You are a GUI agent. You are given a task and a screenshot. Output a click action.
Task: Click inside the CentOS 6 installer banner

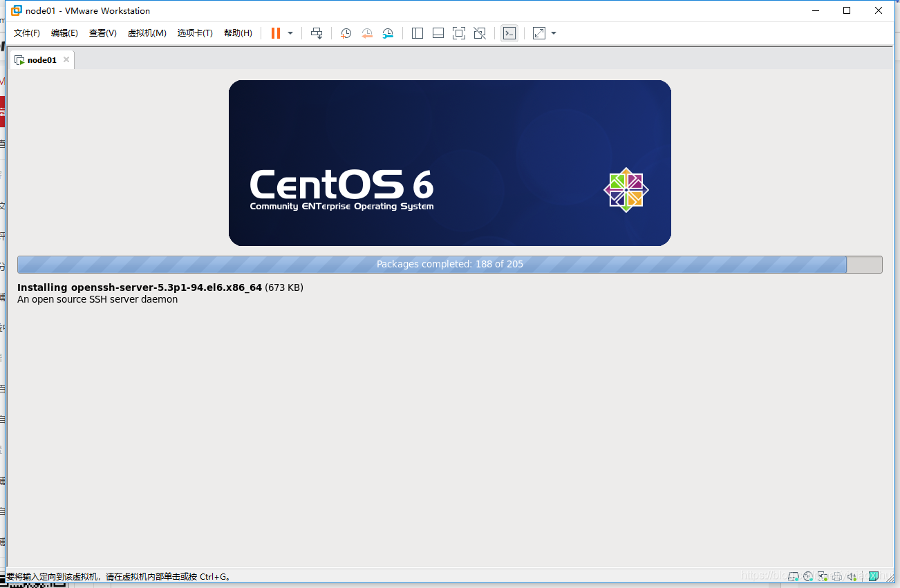click(x=450, y=163)
